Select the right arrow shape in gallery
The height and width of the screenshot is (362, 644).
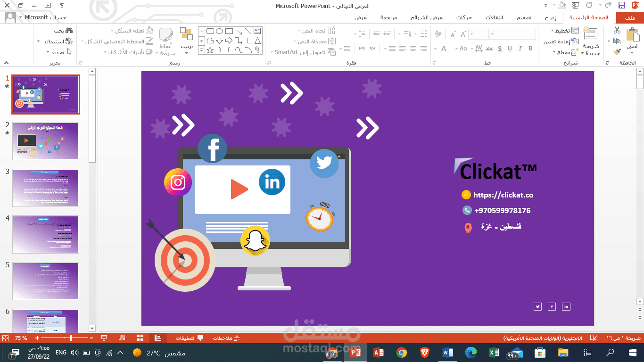click(x=229, y=40)
